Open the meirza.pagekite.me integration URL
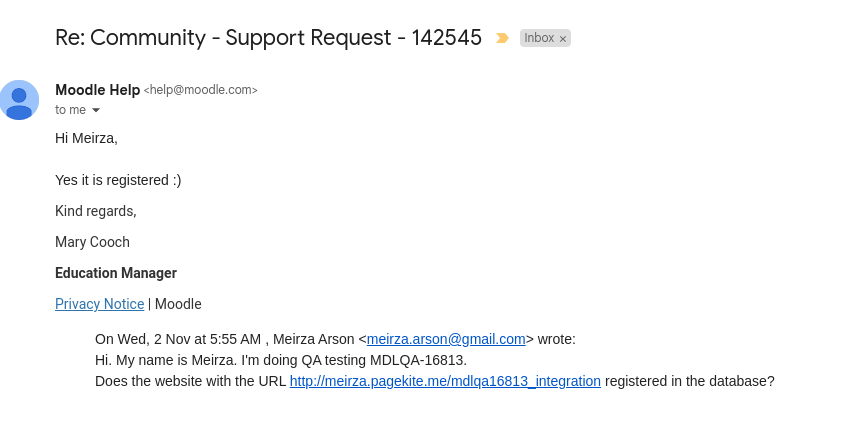This screenshot has height=437, width=857. pyautogui.click(x=445, y=381)
